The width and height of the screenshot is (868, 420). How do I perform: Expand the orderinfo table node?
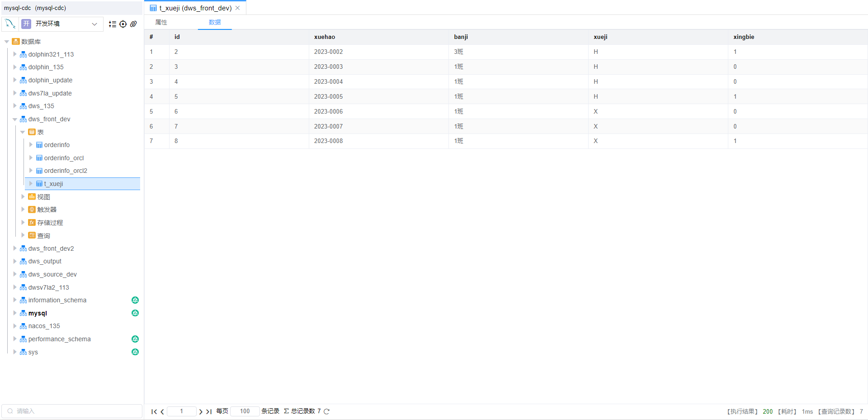point(31,145)
